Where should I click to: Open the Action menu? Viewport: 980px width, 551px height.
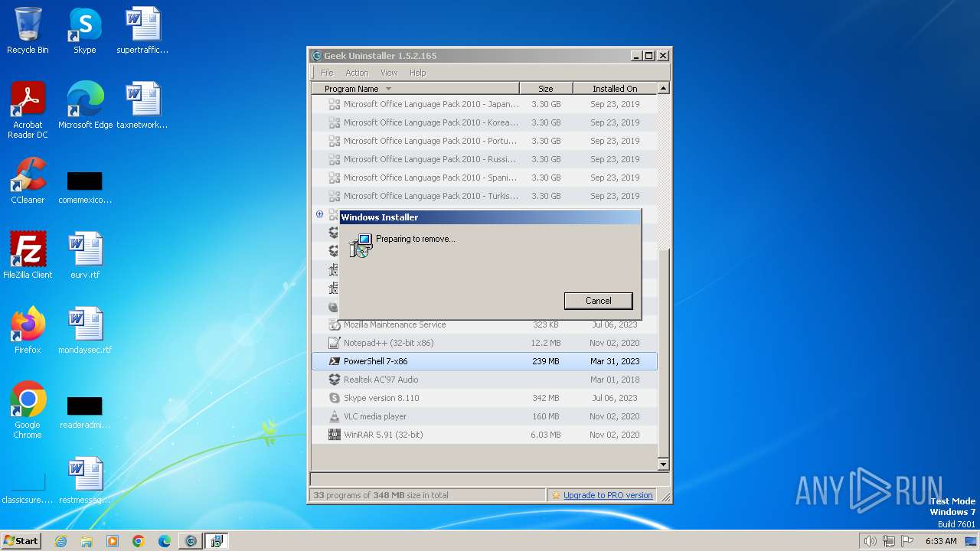coord(357,73)
